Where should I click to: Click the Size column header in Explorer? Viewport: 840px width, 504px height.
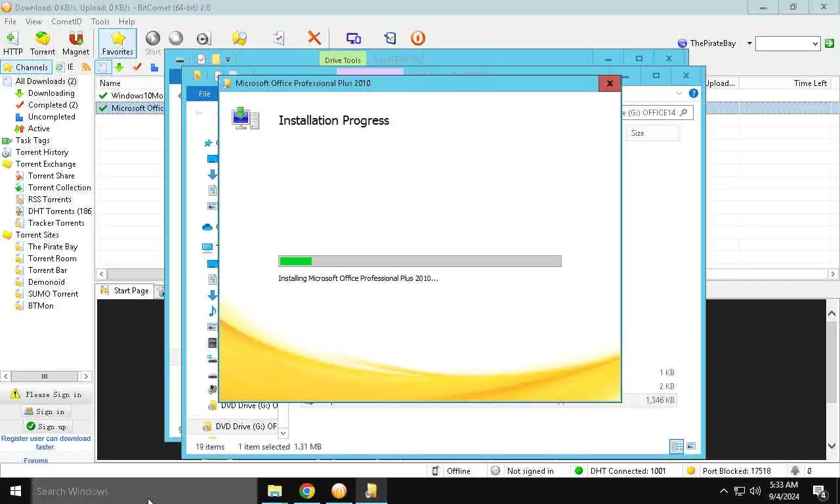652,133
